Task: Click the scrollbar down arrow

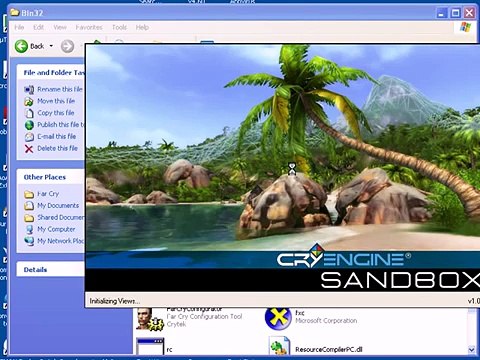Action: [x=471, y=350]
